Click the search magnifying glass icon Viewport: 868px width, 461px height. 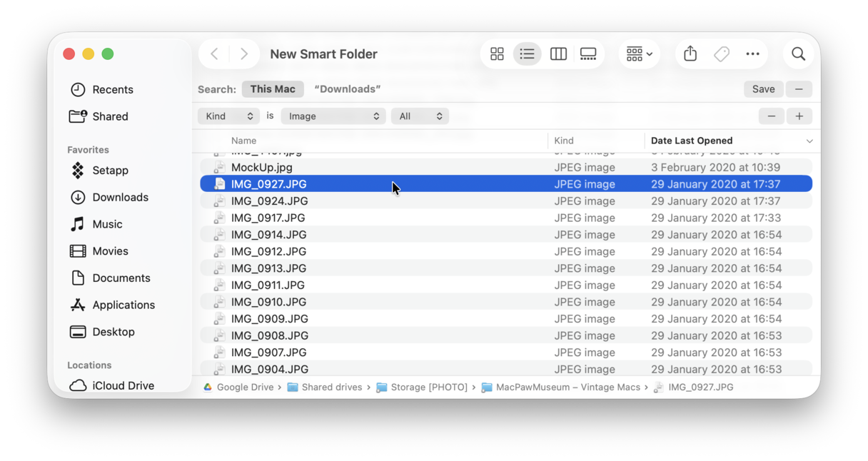click(798, 54)
